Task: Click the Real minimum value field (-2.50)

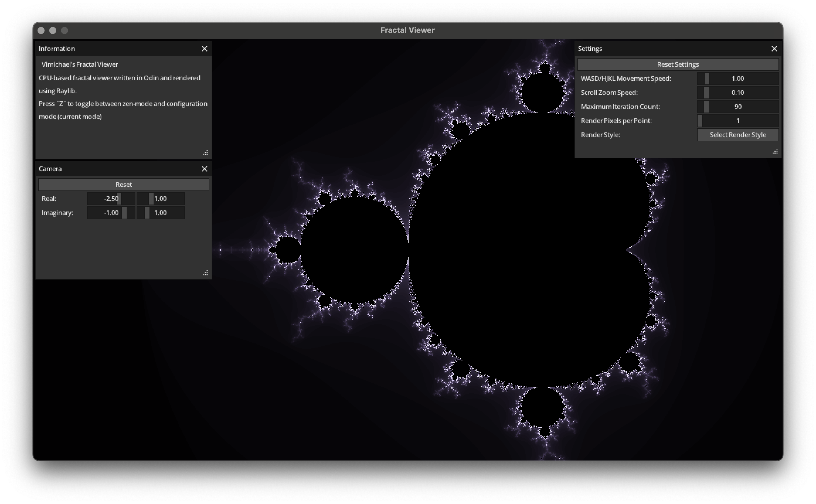Action: click(x=111, y=199)
